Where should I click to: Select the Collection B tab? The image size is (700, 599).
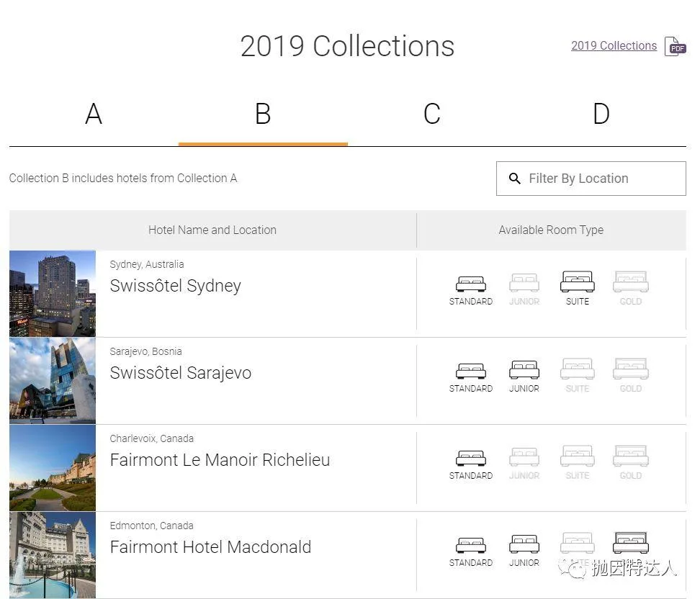tap(263, 114)
